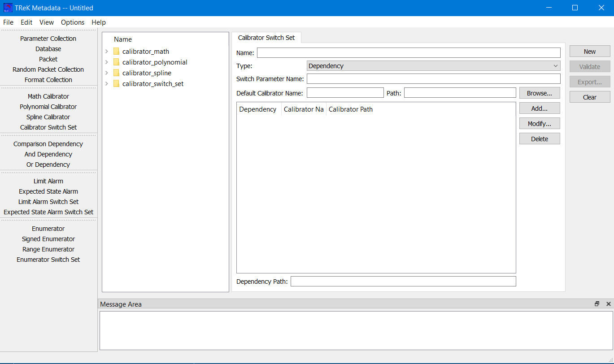Click the Dependency Path input field
Screen dimensions: 614x364
tap(403, 282)
